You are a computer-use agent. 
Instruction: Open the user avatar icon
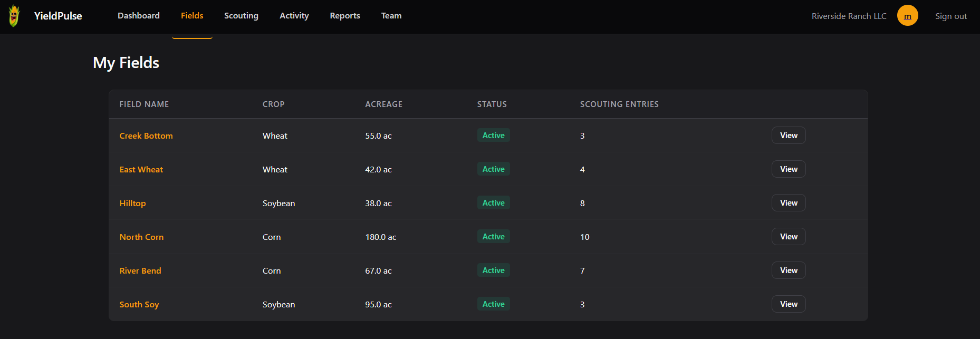click(x=907, y=16)
